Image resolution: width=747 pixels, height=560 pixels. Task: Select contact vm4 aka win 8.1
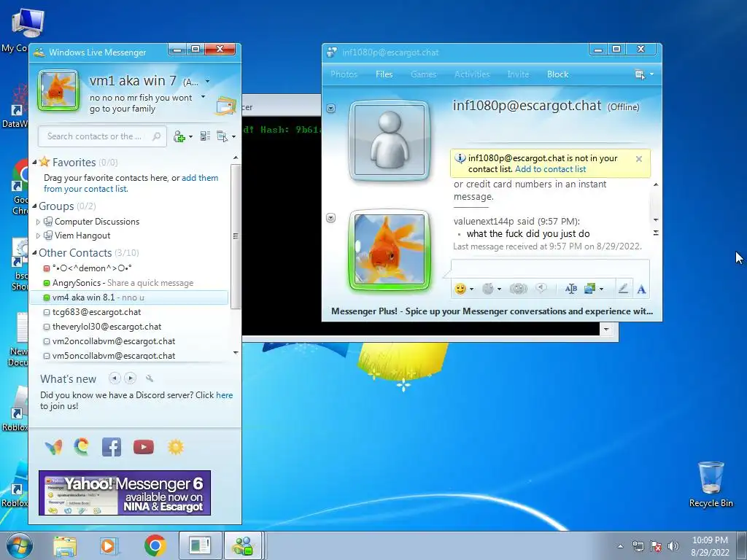pyautogui.click(x=128, y=297)
